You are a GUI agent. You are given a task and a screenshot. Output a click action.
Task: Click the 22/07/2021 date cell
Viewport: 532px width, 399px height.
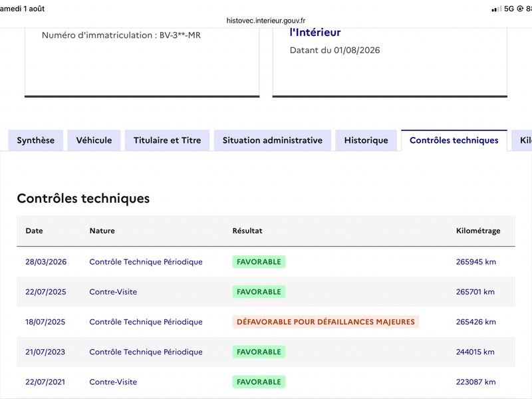point(45,382)
